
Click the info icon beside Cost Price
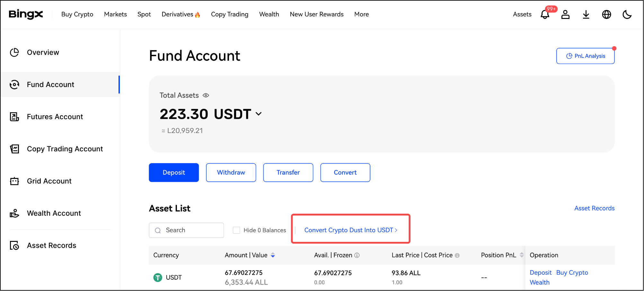click(457, 256)
